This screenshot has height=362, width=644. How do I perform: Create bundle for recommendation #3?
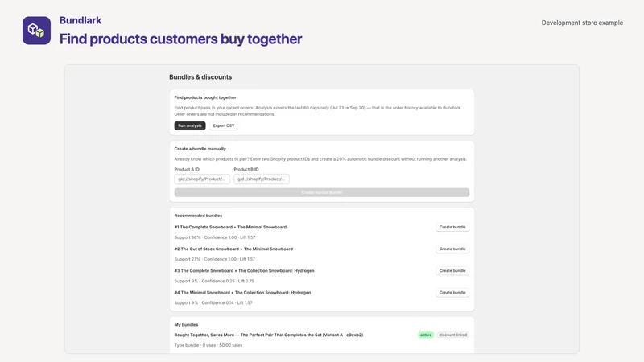(x=452, y=270)
